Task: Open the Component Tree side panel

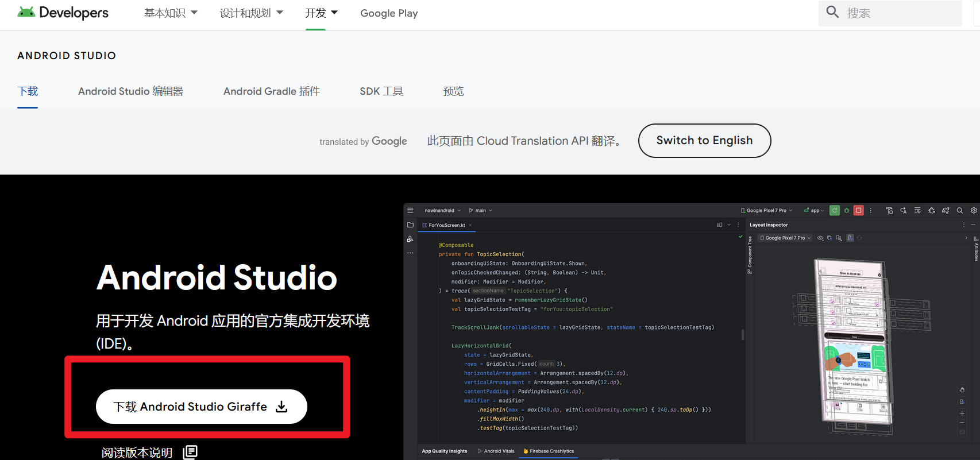Action: (x=750, y=255)
